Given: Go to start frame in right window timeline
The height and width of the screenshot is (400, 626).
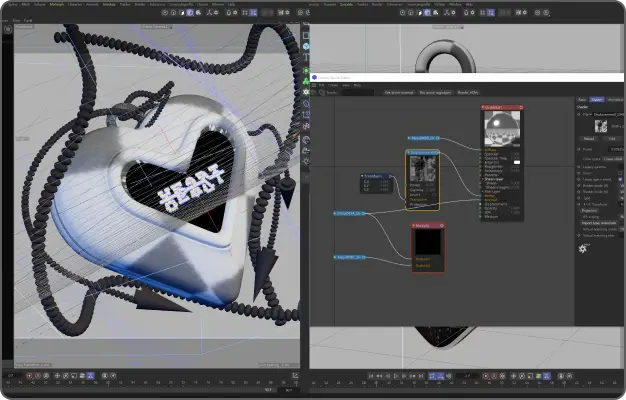Looking at the screenshot, I should [x=371, y=376].
